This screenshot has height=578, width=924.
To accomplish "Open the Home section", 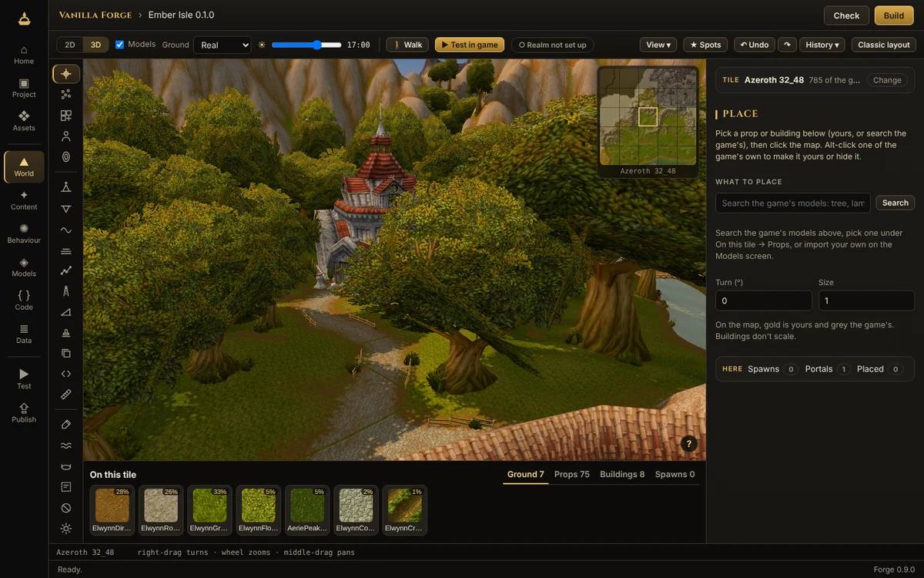I will coord(24,55).
